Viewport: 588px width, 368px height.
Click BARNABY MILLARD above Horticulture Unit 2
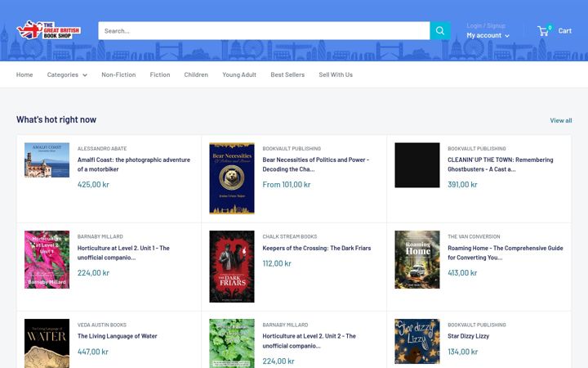(285, 325)
